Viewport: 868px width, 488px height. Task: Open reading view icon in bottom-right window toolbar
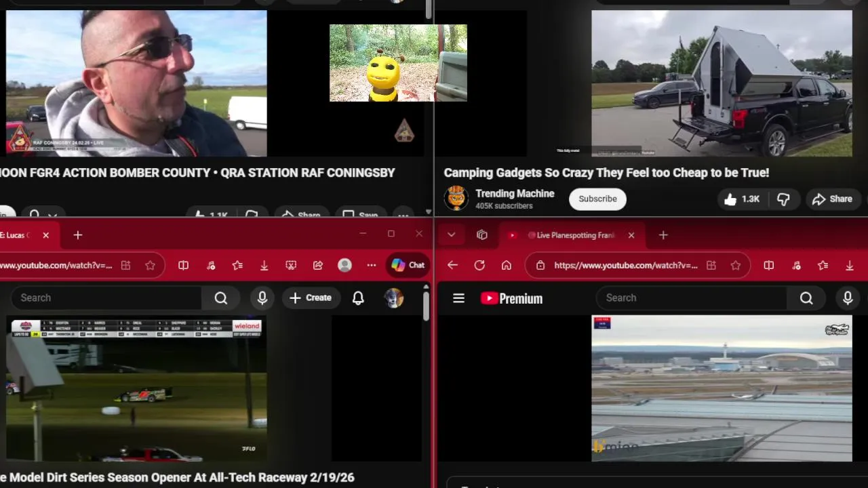[769, 266]
